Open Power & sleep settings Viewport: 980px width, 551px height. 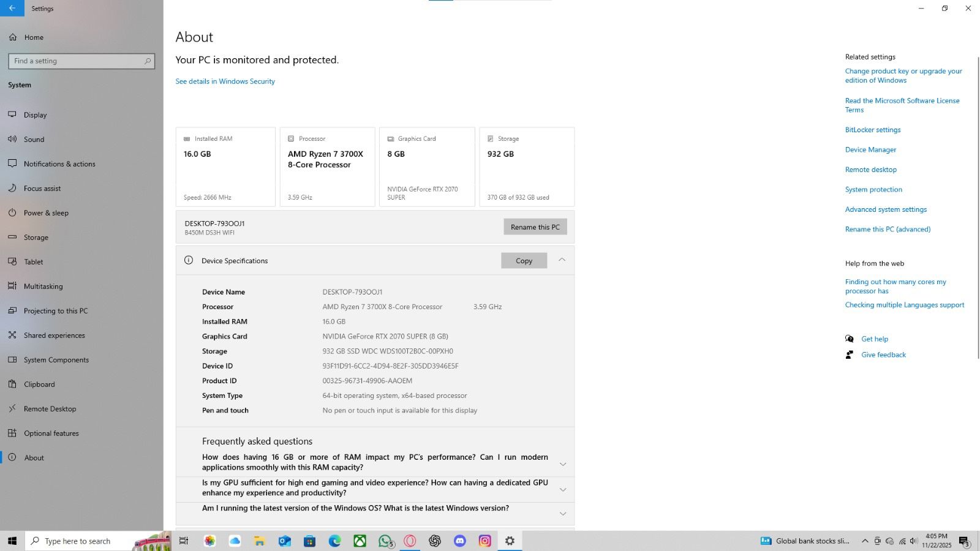(46, 213)
